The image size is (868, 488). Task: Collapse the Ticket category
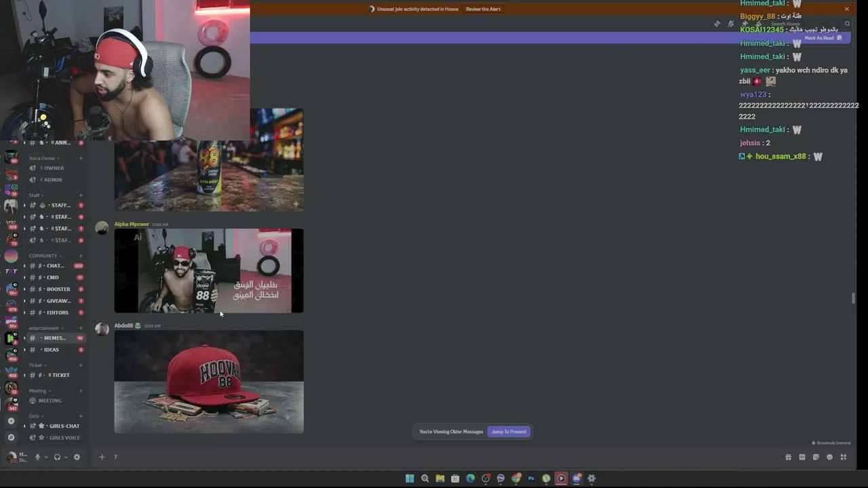tap(37, 365)
